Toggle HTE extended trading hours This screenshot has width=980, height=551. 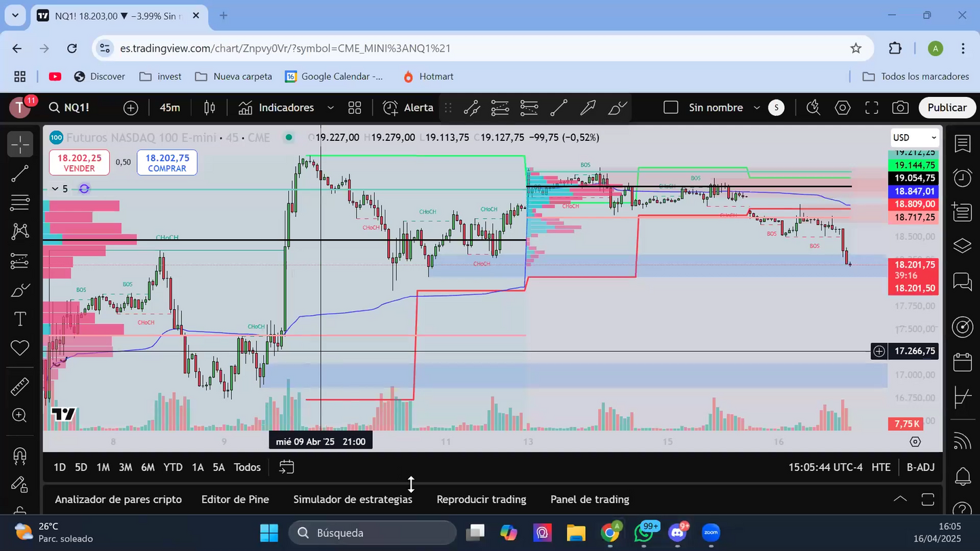coord(880,467)
